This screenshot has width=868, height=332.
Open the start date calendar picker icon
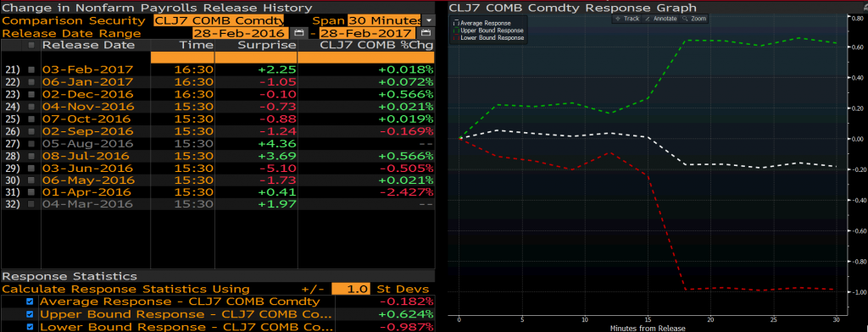coord(299,33)
